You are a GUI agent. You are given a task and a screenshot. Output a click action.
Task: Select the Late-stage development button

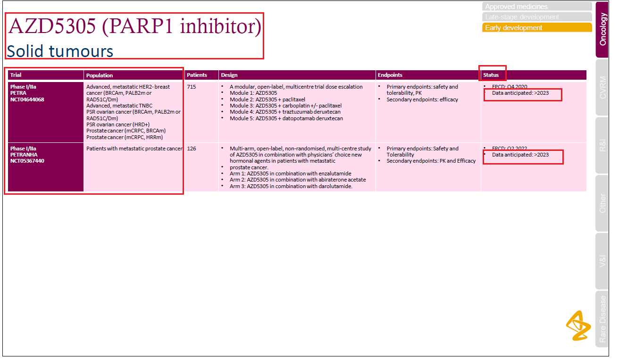[536, 17]
